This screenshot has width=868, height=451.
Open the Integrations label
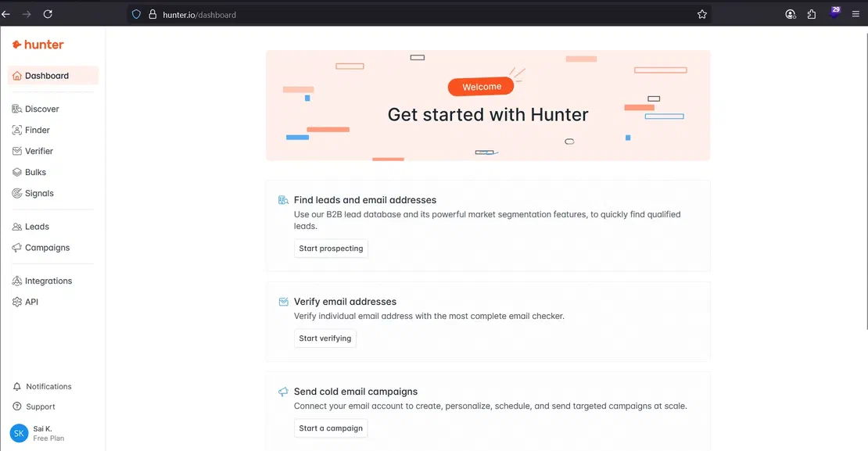(48, 281)
